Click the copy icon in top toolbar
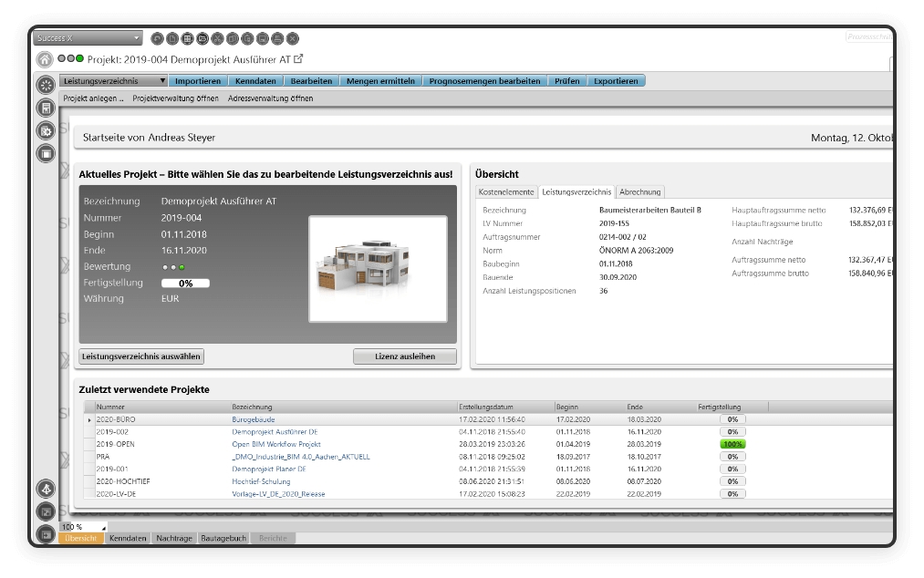Screen dimensions: 924x578 (233, 39)
